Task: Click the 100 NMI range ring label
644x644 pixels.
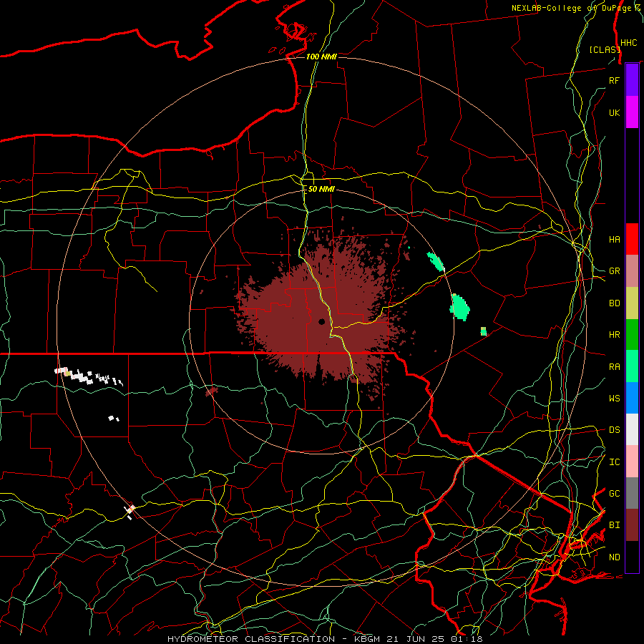Action: pyautogui.click(x=321, y=57)
